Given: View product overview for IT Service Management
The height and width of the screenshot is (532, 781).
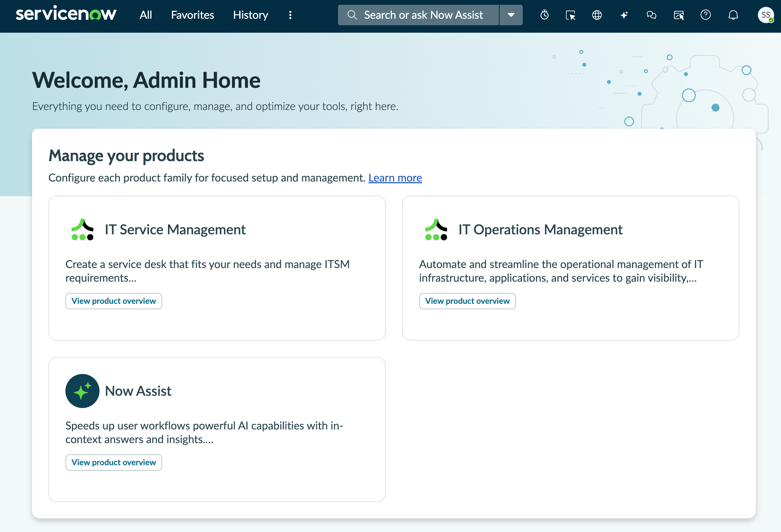Looking at the screenshot, I should [113, 301].
